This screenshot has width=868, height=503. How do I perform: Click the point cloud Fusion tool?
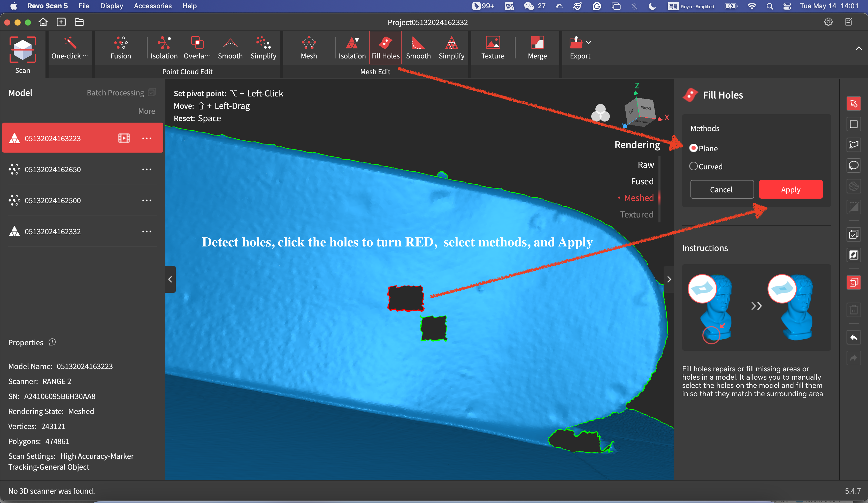(x=121, y=48)
